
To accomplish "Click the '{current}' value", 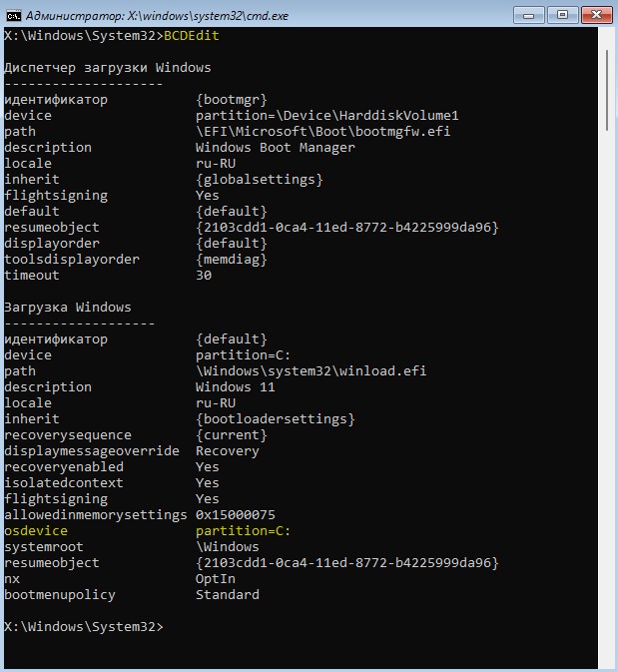I will coord(232,435).
